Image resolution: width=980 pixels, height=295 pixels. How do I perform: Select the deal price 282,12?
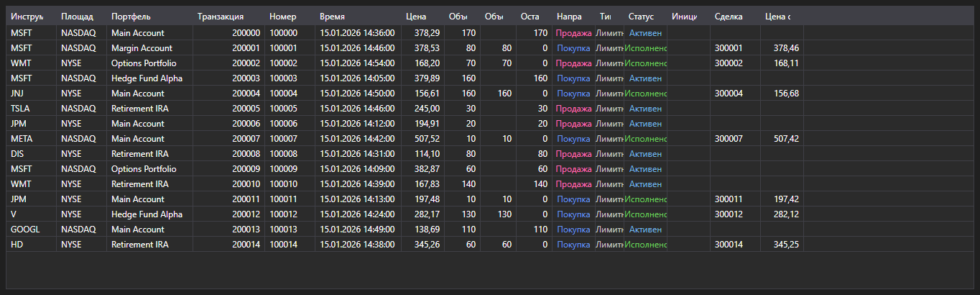(x=786, y=214)
